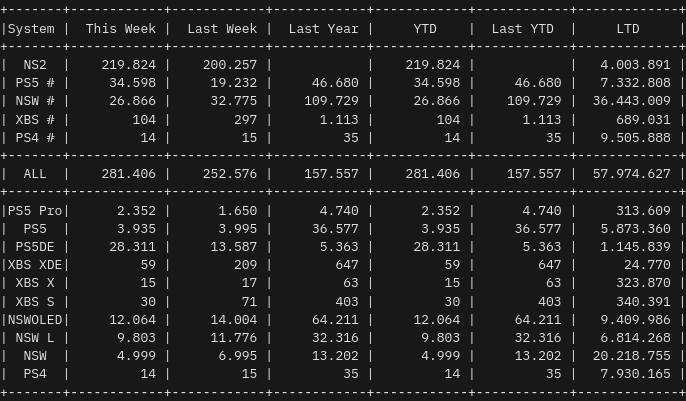Click the NSW L row label
The width and height of the screenshot is (686, 401).
[35, 338]
